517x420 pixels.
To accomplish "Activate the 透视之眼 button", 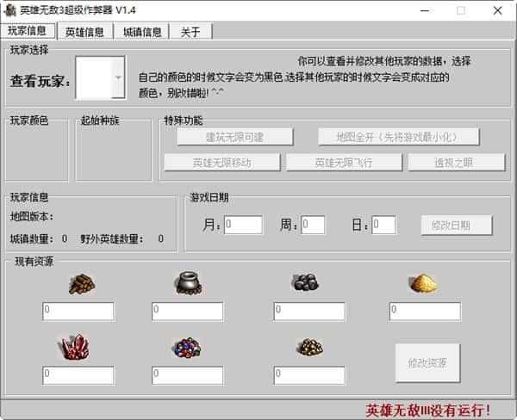I will pyautogui.click(x=456, y=163).
